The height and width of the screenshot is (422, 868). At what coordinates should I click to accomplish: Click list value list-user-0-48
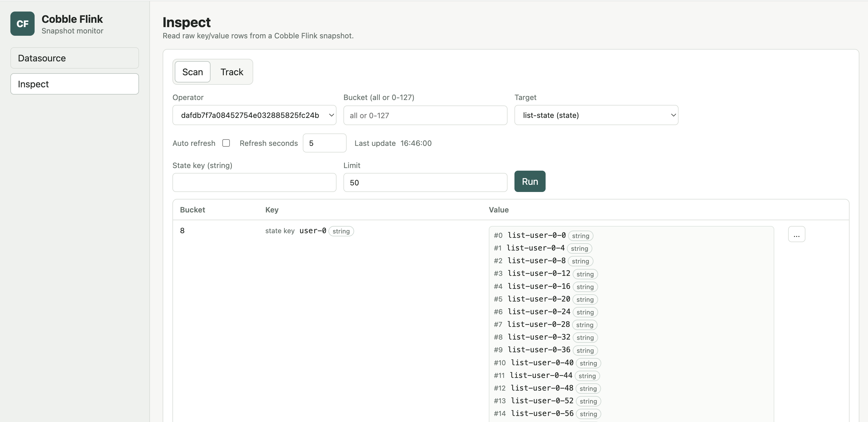click(x=542, y=388)
